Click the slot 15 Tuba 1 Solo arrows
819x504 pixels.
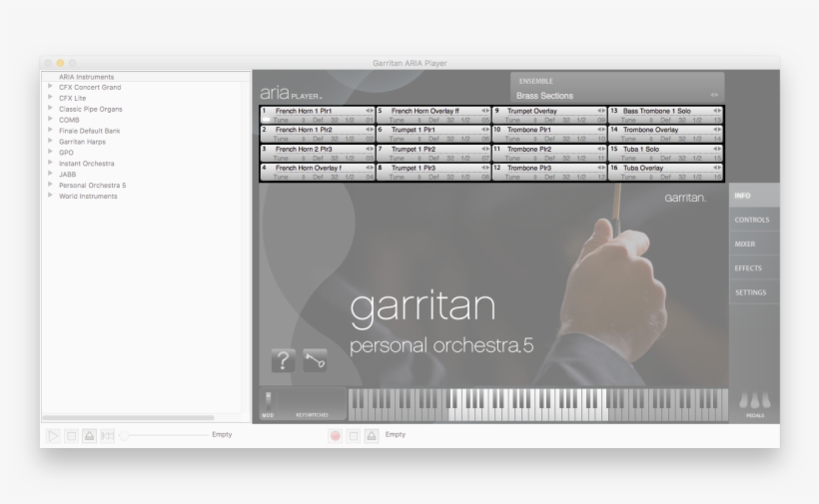(717, 149)
